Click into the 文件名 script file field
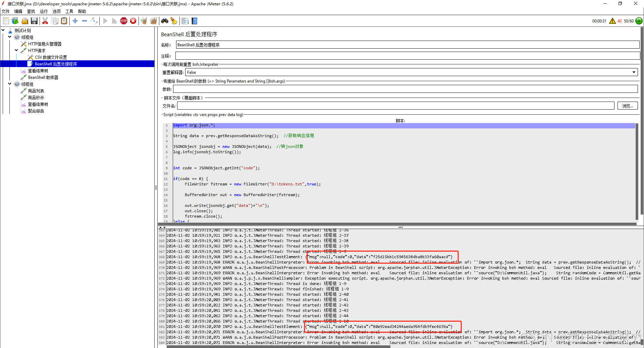 pyautogui.click(x=396, y=106)
